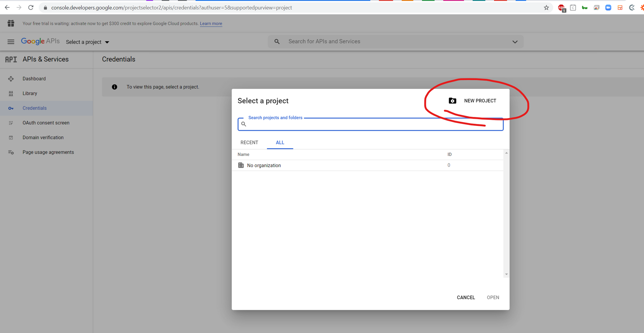Reload the page in browser
The height and width of the screenshot is (333, 644).
[x=31, y=7]
